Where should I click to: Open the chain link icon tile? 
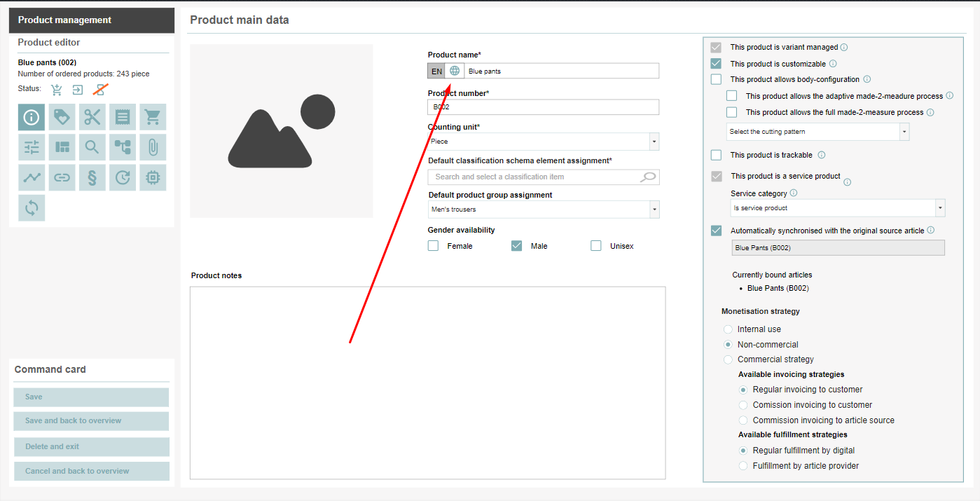pyautogui.click(x=62, y=177)
